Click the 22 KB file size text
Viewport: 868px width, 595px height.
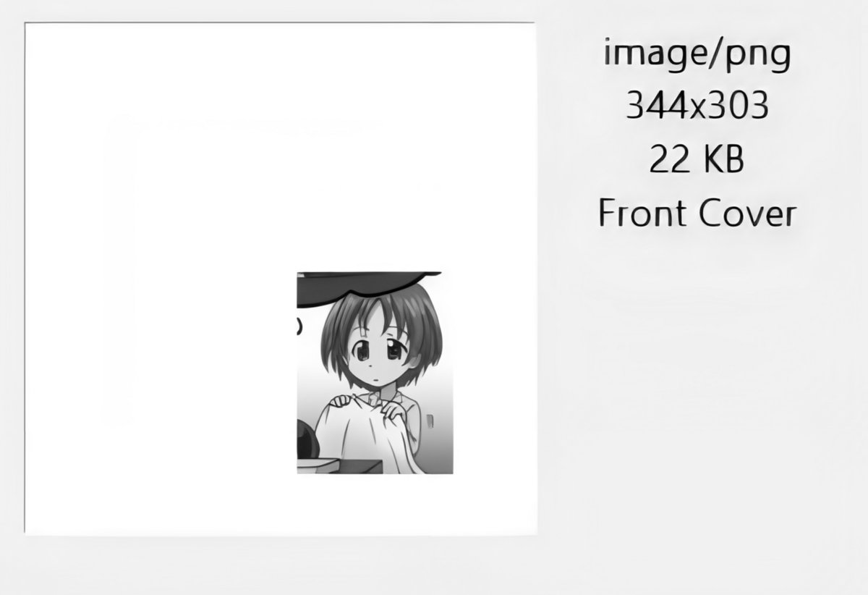coord(697,160)
